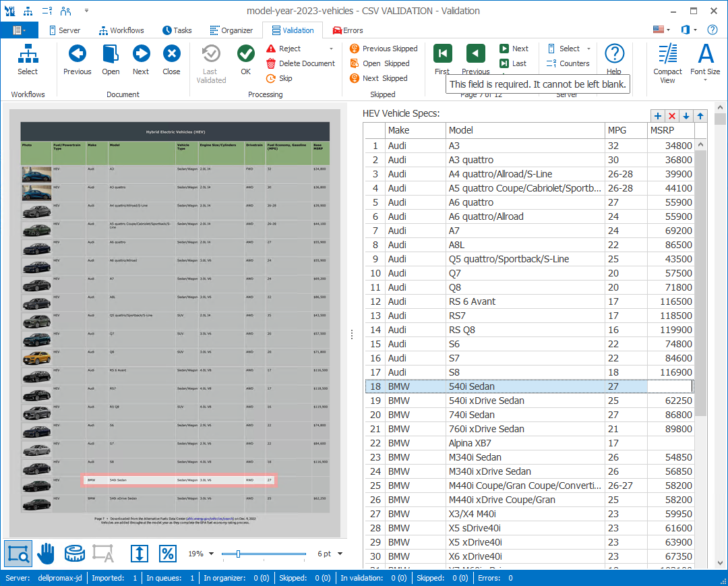Screen dimensions: 728x586
Task: Go to Next Skipped document
Action: pyautogui.click(x=379, y=78)
